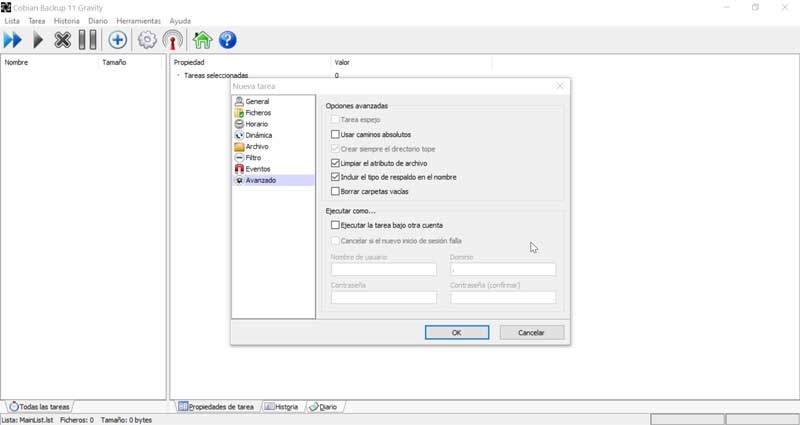Toggle Crear siempre el directorio tope
The height and width of the screenshot is (425, 800).
point(335,149)
